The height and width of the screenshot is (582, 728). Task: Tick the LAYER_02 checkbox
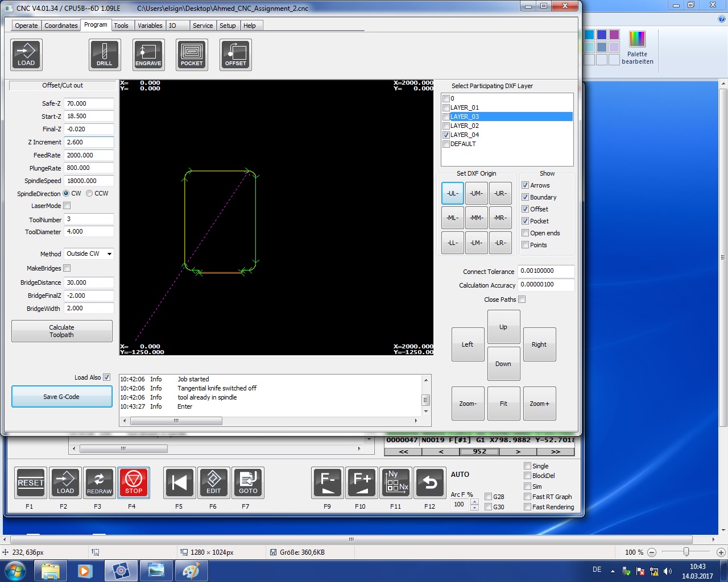pyautogui.click(x=446, y=126)
